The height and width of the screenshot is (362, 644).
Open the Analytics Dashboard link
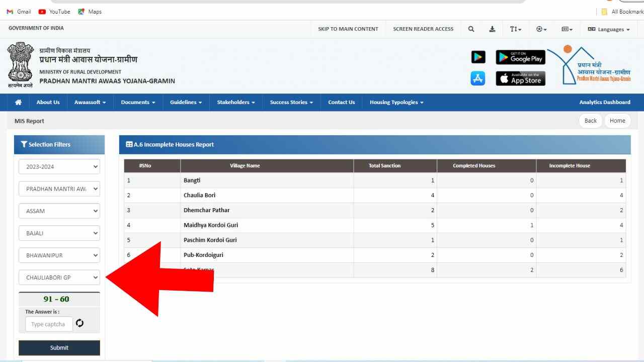coord(605,102)
